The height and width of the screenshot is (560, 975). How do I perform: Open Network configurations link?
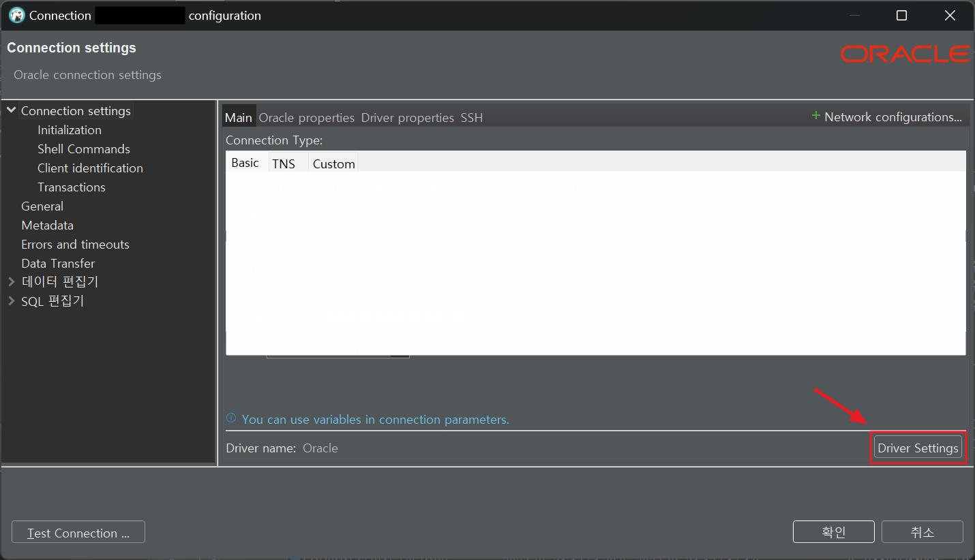(x=893, y=117)
